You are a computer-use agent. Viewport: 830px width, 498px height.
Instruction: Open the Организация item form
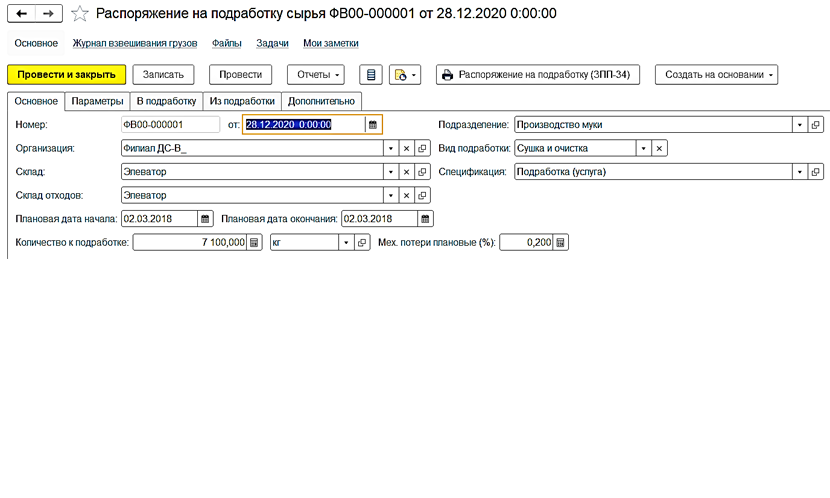[422, 148]
